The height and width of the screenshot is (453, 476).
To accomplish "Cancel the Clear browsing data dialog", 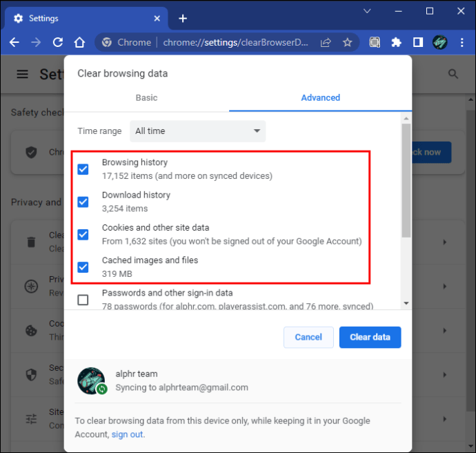I will point(308,337).
